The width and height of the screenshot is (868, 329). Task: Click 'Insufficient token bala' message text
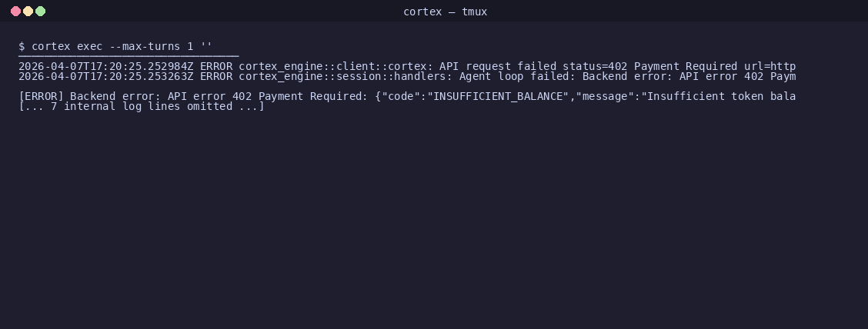721,96
